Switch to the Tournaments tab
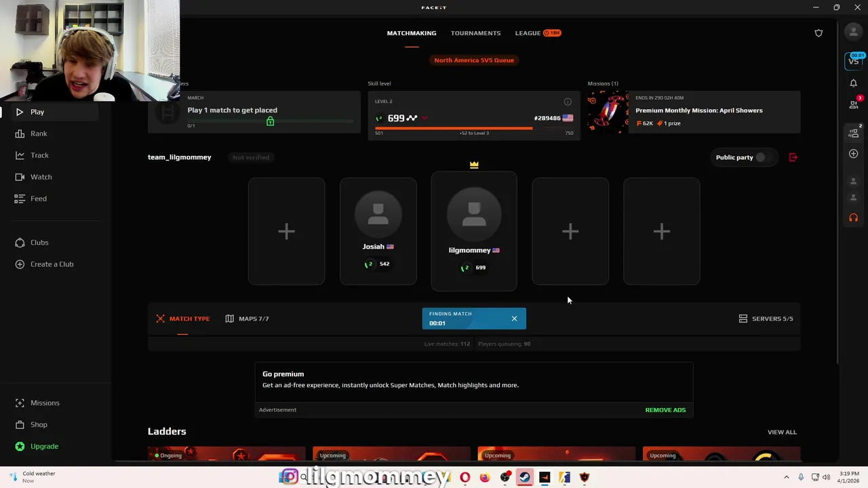 (475, 33)
